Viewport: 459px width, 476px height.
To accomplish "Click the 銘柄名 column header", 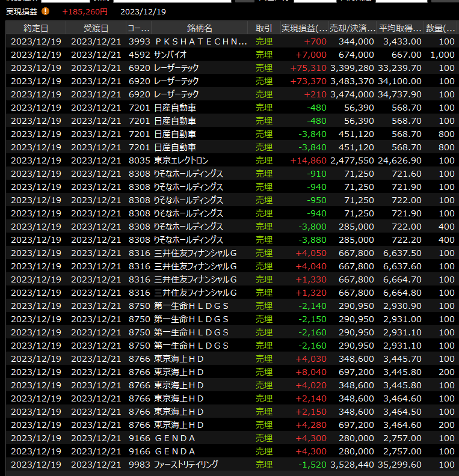I will (x=199, y=28).
